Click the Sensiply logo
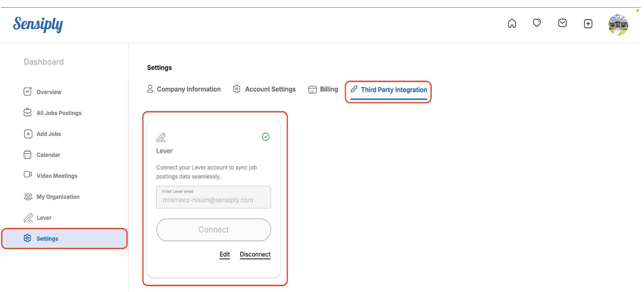The width and height of the screenshot is (644, 292). coord(38,24)
